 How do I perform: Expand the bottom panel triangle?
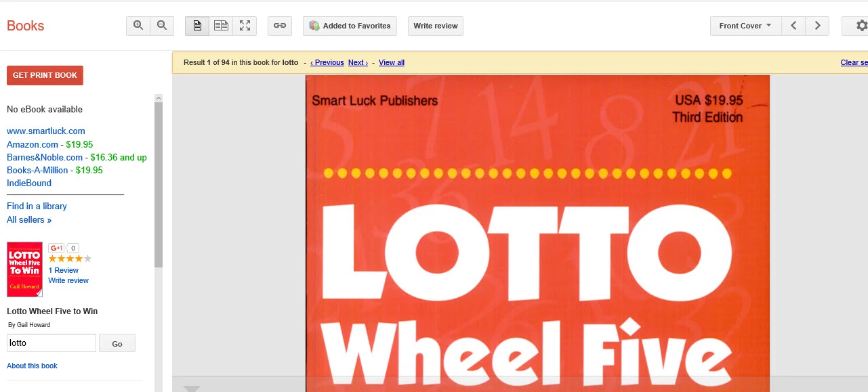192,389
